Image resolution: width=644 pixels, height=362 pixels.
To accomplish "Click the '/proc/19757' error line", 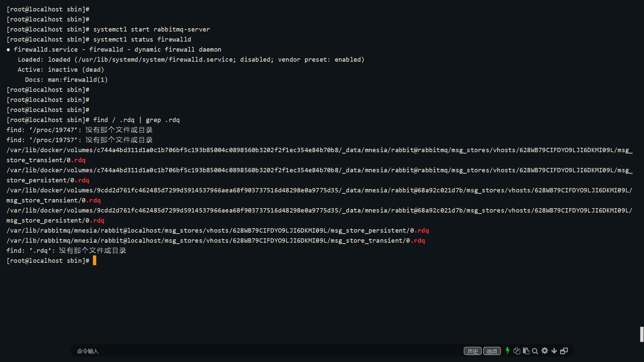I will click(79, 140).
